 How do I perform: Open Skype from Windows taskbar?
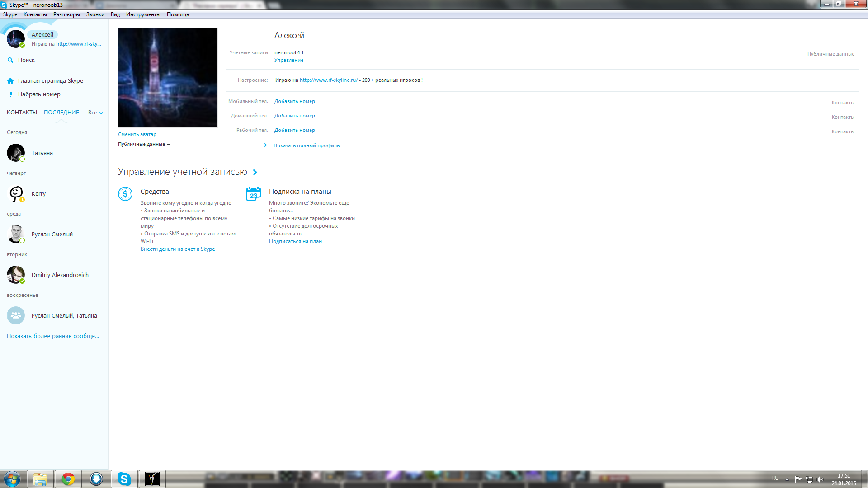[x=124, y=479]
